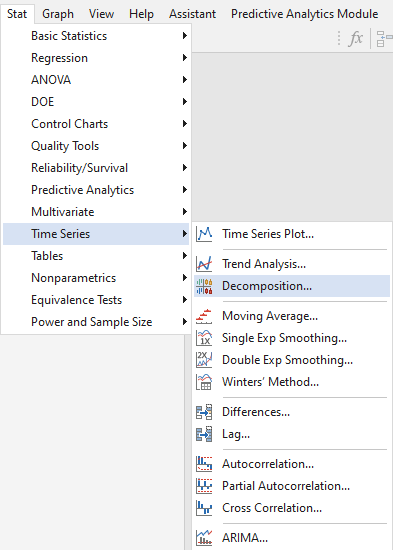Image resolution: width=393 pixels, height=550 pixels.
Task: Expand the Nonparametrics submenu arrow
Action: [x=185, y=278]
